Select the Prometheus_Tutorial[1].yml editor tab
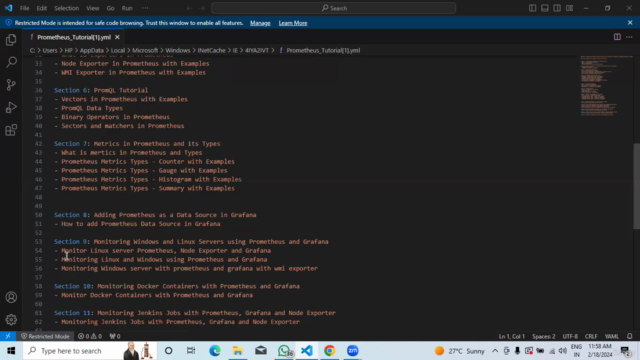This screenshot has height=360, width=640. coord(74,37)
